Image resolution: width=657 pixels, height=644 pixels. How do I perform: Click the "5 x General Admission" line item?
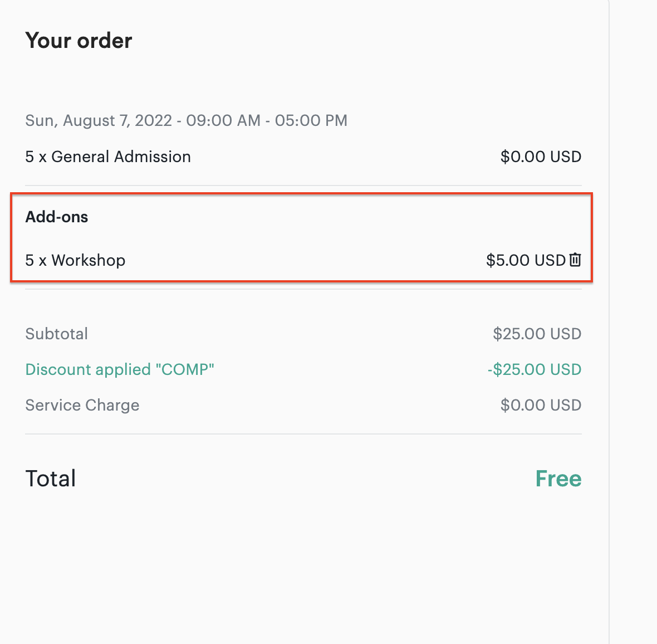[108, 157]
